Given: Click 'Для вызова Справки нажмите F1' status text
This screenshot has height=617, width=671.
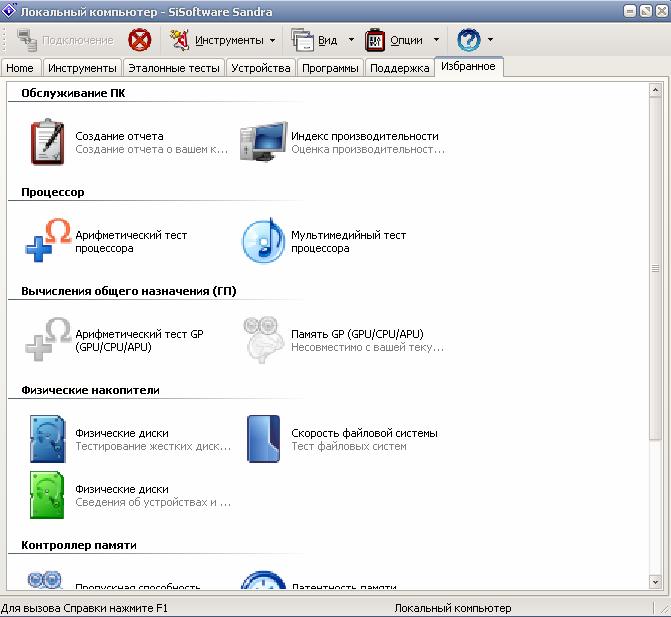Looking at the screenshot, I should tap(84, 608).
